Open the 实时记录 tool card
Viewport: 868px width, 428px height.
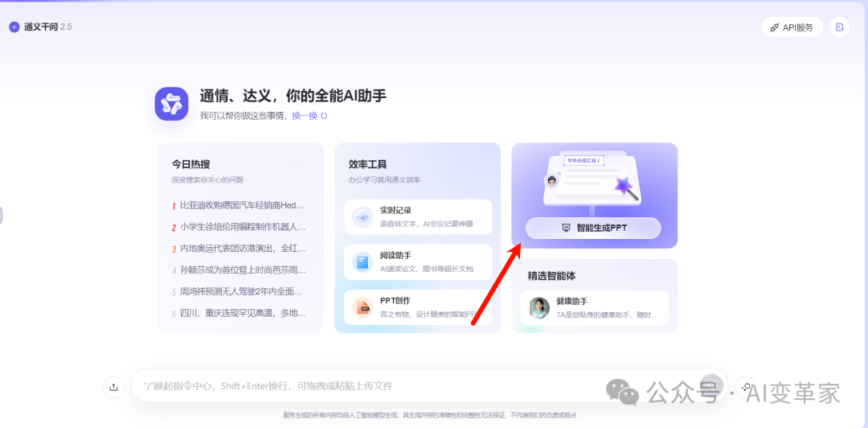pos(418,216)
